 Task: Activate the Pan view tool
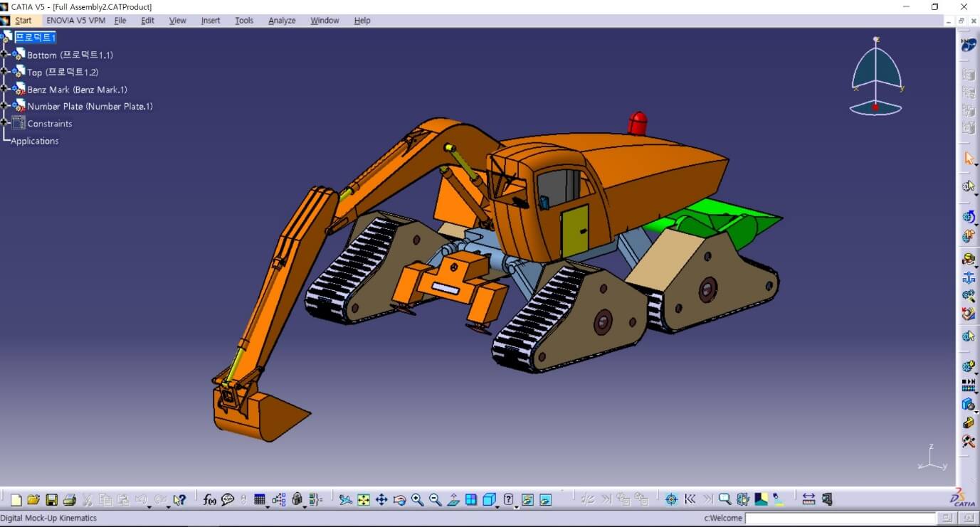(x=381, y=499)
